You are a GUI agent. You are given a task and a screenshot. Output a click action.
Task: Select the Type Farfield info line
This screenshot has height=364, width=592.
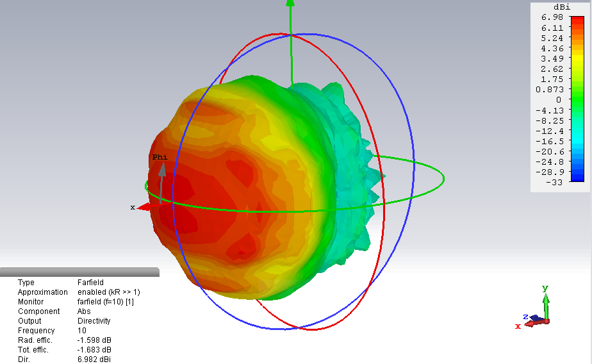coord(60,283)
